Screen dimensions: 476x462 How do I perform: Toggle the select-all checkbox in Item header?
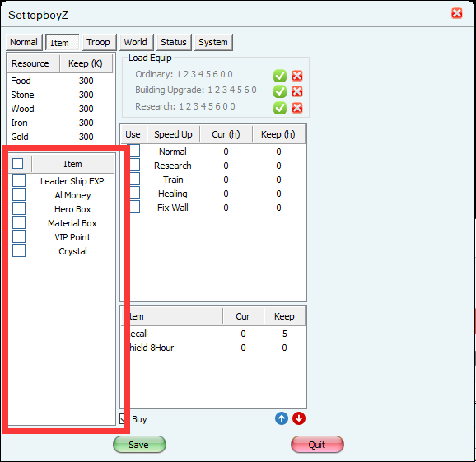17,163
